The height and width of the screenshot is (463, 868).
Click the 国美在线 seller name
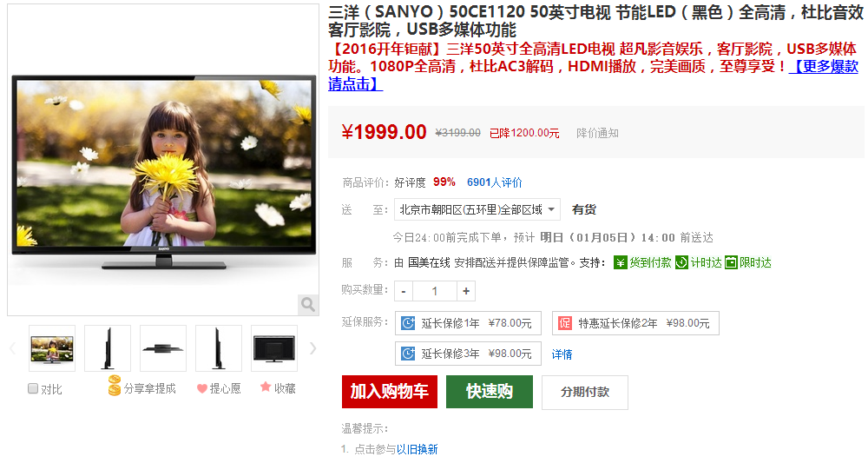pyautogui.click(x=429, y=262)
